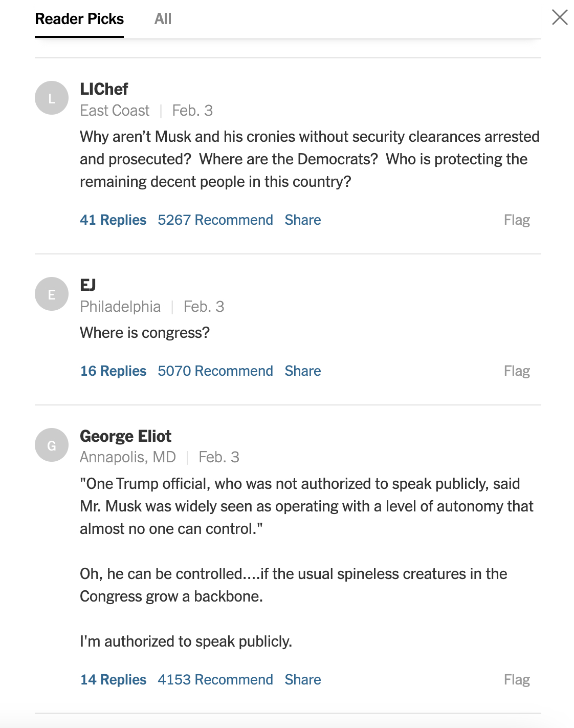
Task: Expand the 41 Replies on LIChef's comment
Action: click(x=113, y=220)
